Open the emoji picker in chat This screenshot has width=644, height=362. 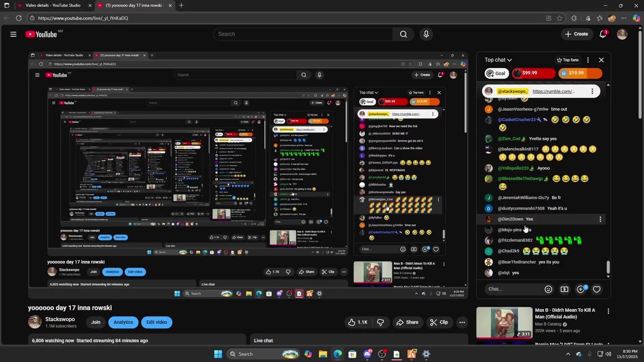point(548,289)
